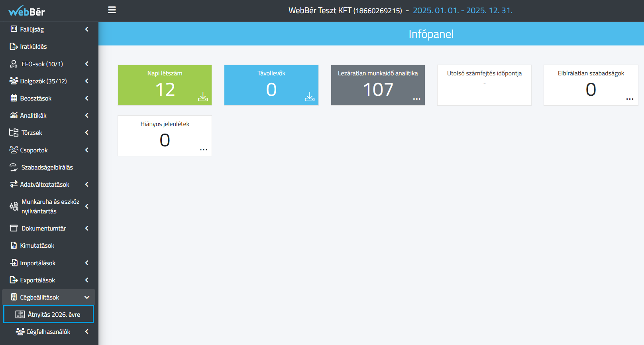Collapse the Cégbeállítások section chevron
644x345 pixels.
click(x=86, y=298)
